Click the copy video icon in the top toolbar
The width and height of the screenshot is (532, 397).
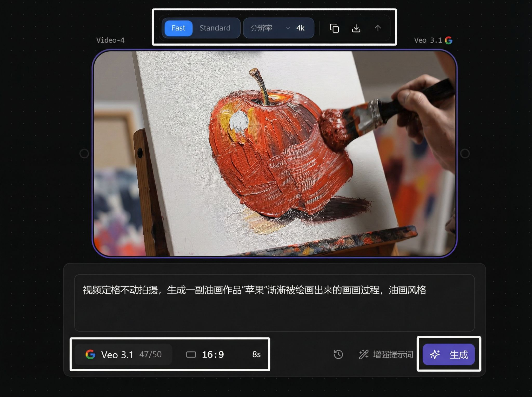[x=335, y=28]
